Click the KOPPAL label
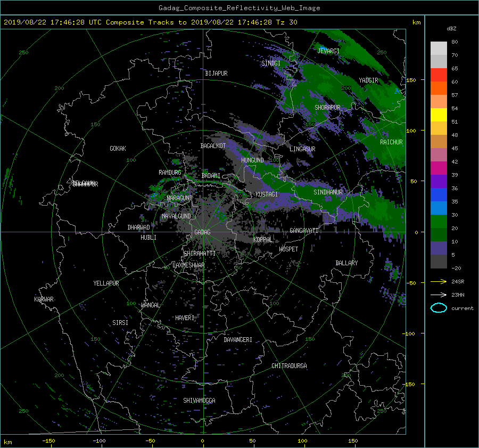This screenshot has height=448, width=479. [263, 239]
